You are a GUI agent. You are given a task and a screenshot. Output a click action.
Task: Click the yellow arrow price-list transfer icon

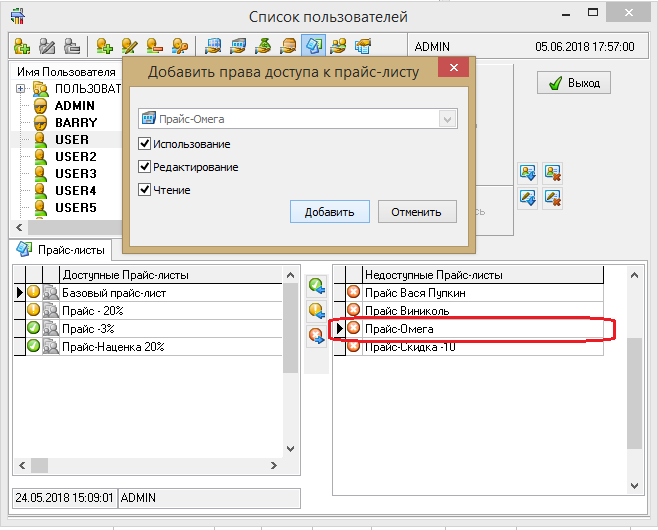(x=317, y=311)
